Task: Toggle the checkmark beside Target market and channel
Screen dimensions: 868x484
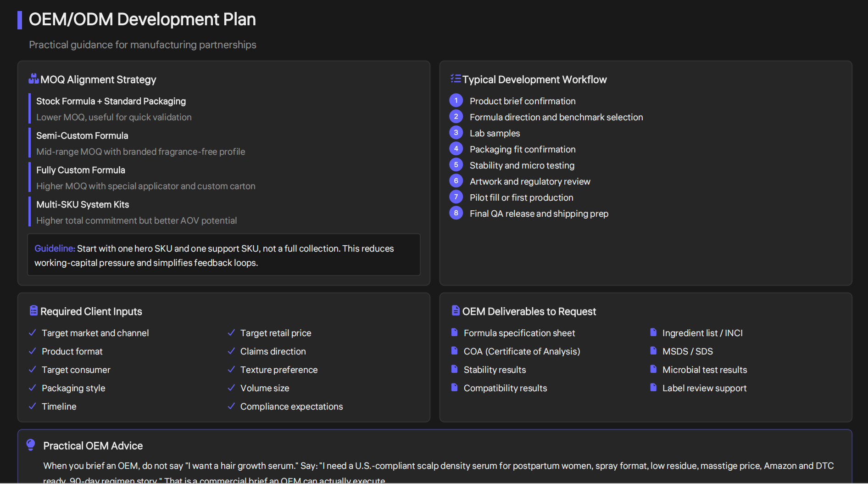Action: tap(32, 332)
